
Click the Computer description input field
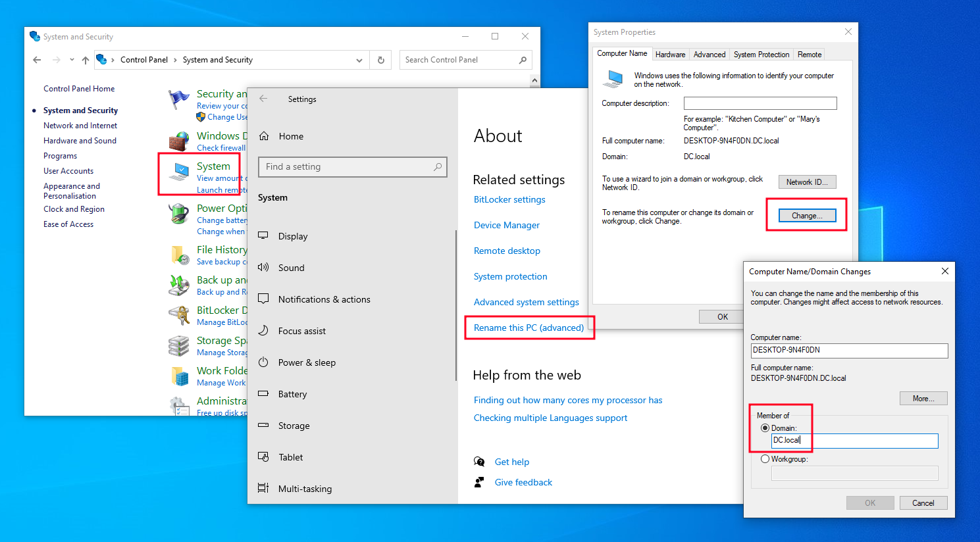tap(760, 103)
